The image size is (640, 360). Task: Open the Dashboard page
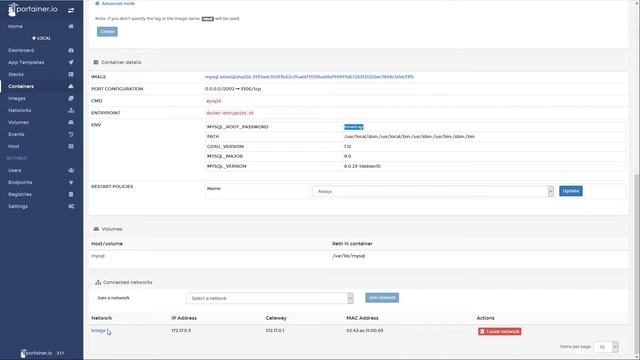(x=21, y=50)
